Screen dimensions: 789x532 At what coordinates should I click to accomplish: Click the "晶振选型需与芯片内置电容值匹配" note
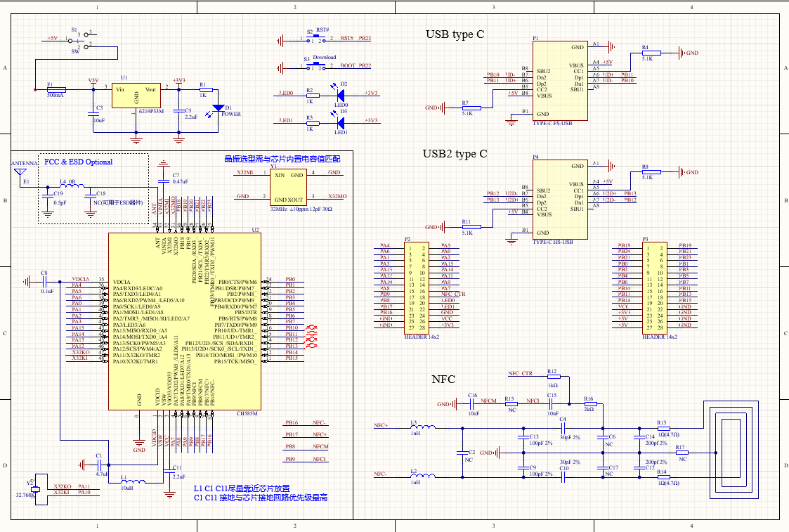[x=282, y=159]
